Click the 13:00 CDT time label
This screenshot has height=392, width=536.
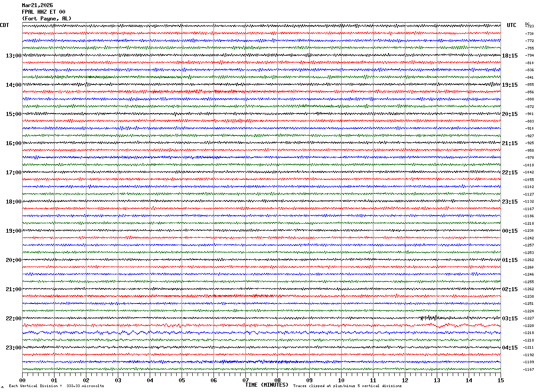point(13,56)
